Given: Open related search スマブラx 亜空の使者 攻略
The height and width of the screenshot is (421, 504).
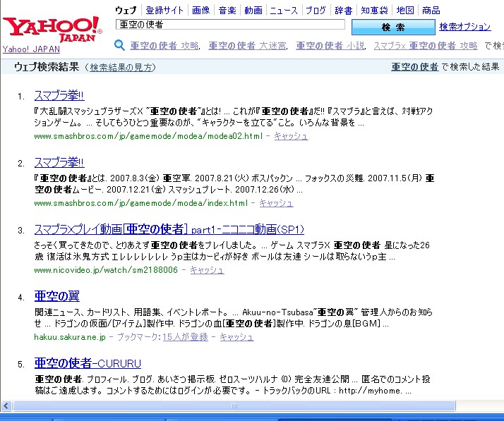Looking at the screenshot, I should (425, 46).
